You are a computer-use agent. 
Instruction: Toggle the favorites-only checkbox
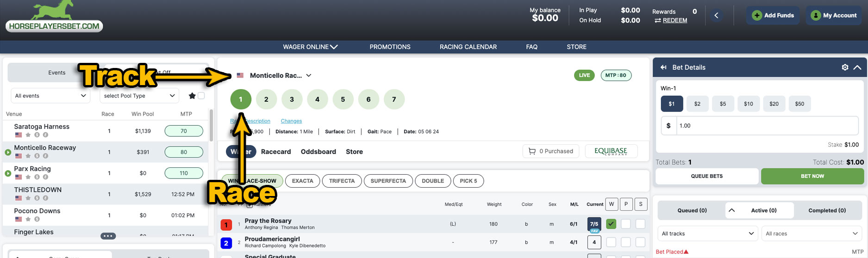201,96
